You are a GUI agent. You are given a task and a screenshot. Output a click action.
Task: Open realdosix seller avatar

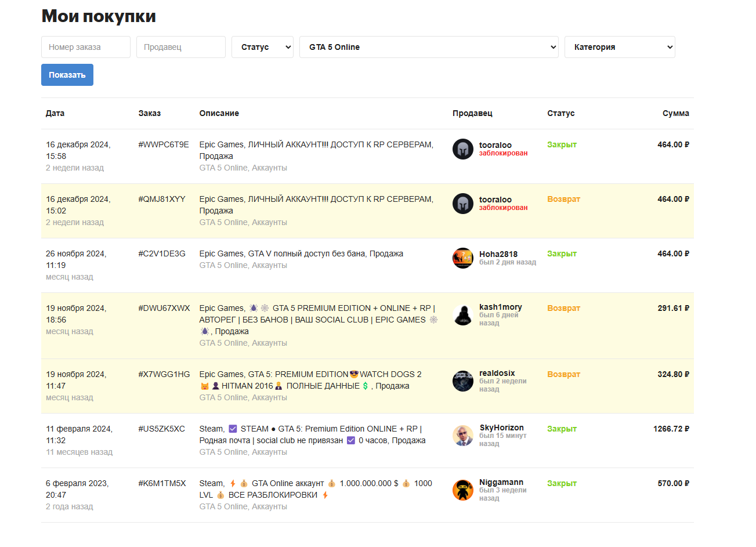point(463,381)
